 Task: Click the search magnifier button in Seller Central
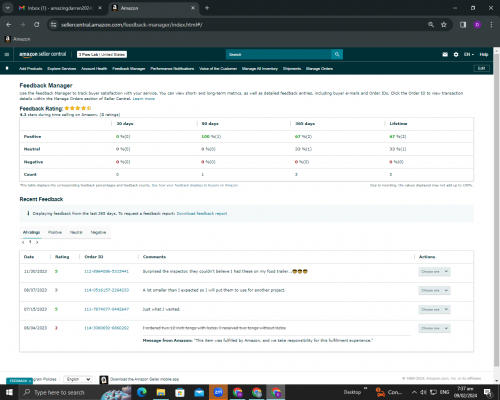click(x=337, y=54)
